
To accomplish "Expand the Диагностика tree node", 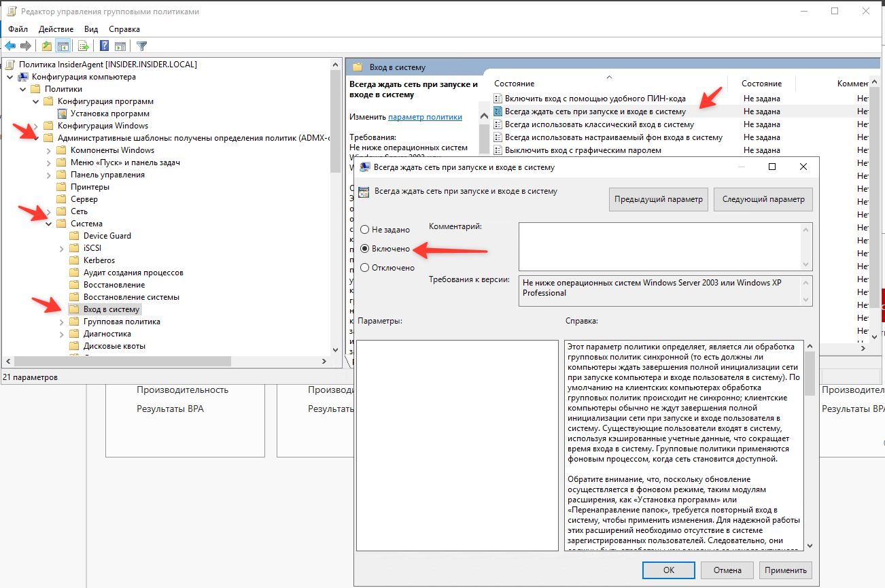I will click(x=61, y=334).
